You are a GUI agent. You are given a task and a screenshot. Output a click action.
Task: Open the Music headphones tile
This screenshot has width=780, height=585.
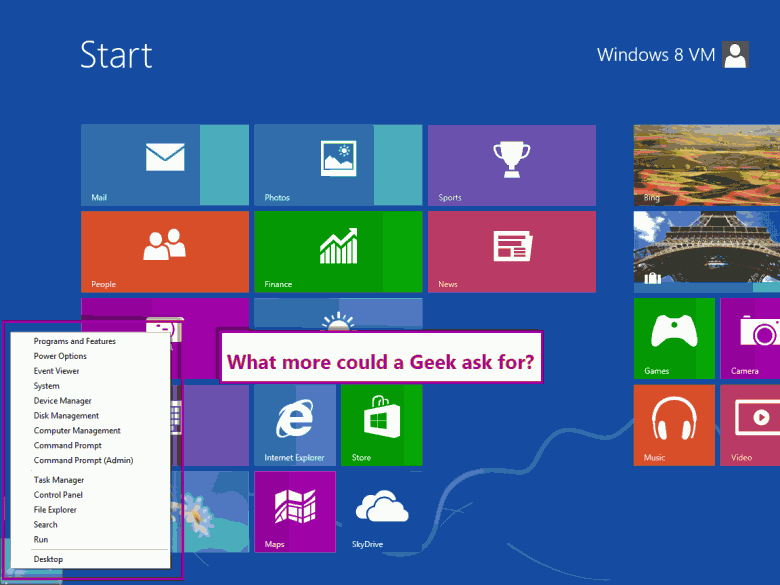[x=674, y=425]
